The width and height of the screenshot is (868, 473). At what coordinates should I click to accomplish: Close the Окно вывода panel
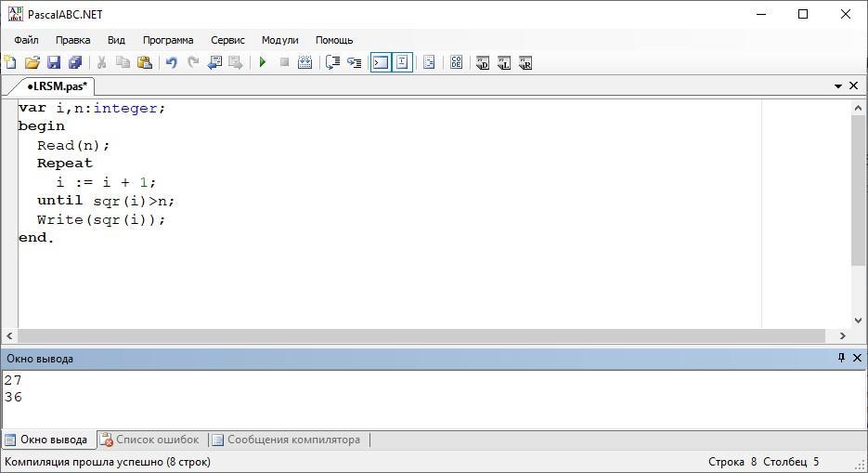pos(857,358)
